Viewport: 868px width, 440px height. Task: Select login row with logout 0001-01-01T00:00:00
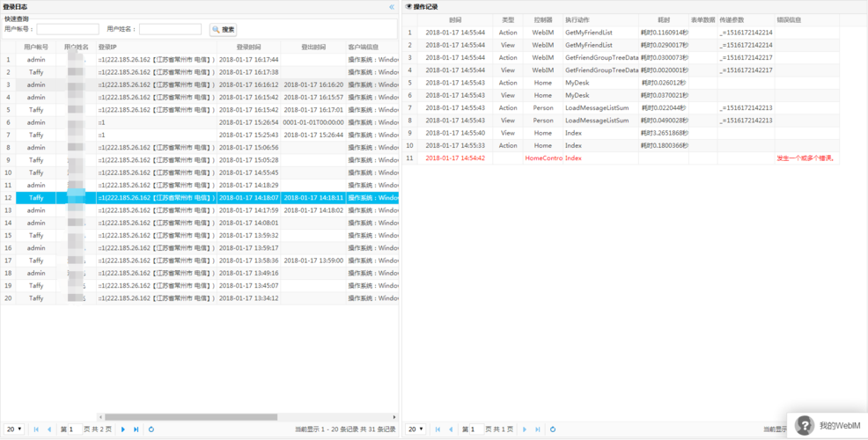click(x=199, y=122)
